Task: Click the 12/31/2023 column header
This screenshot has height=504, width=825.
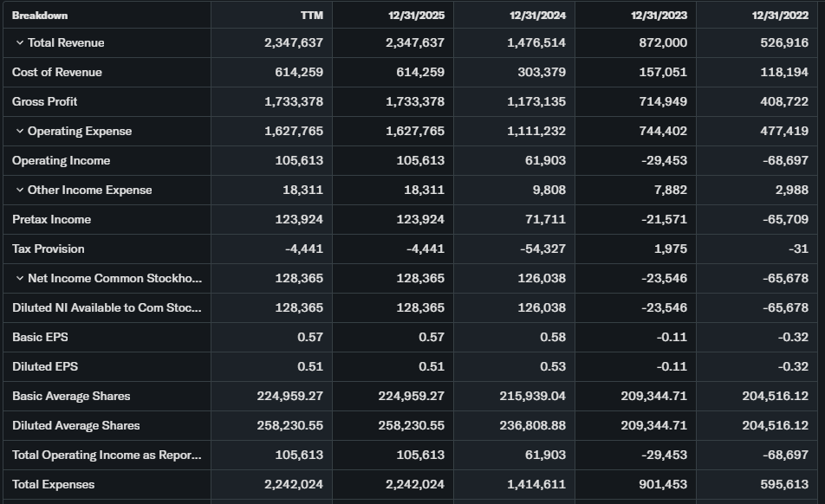Action: tap(659, 16)
